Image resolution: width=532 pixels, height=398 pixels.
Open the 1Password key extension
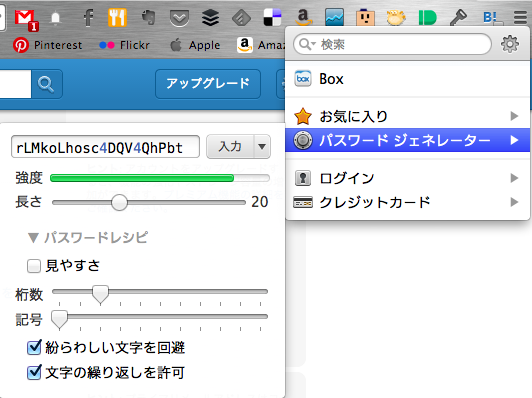[458, 18]
